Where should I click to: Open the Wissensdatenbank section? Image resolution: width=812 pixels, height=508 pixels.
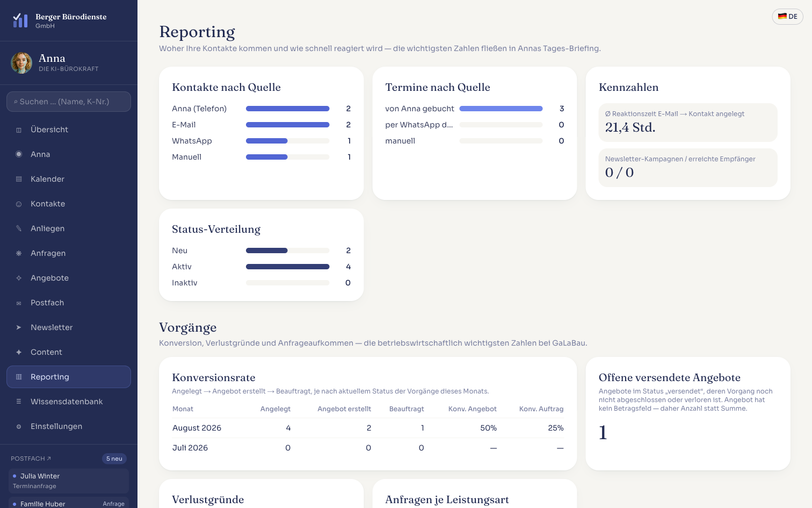click(69, 402)
